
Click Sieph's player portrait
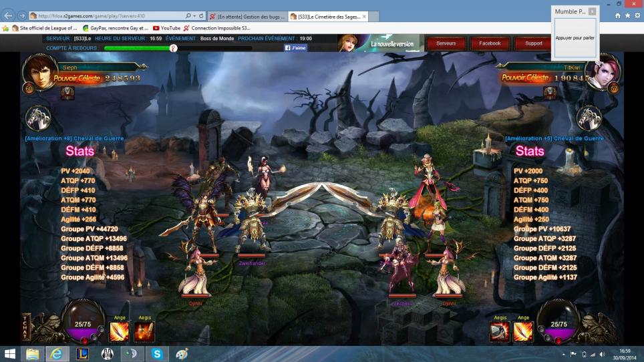[39, 71]
